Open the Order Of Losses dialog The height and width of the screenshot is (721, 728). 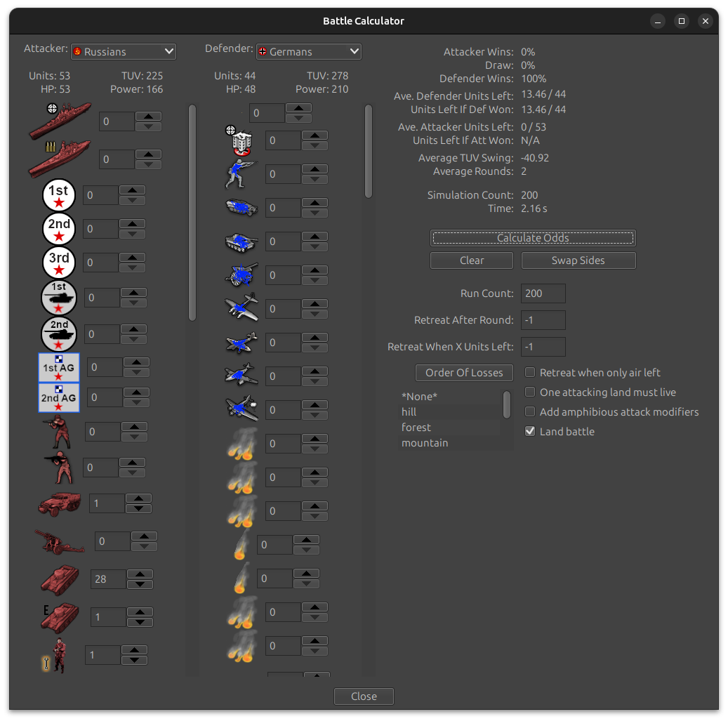click(464, 372)
